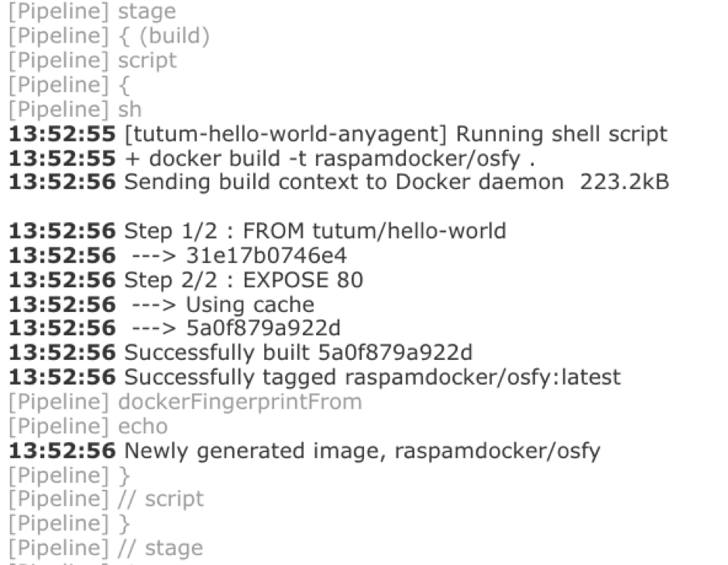Click the "Step 2/2 : EXPOSE 80" line
This screenshot has width=728, height=565.
tap(243, 279)
